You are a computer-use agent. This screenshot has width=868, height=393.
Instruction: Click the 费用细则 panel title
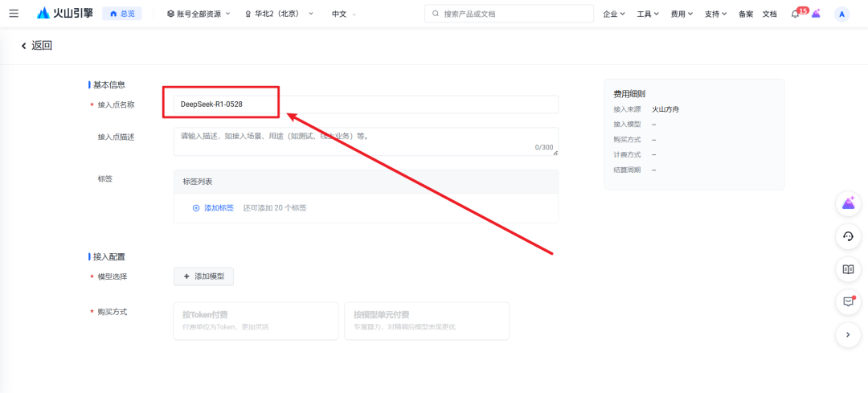coord(629,94)
